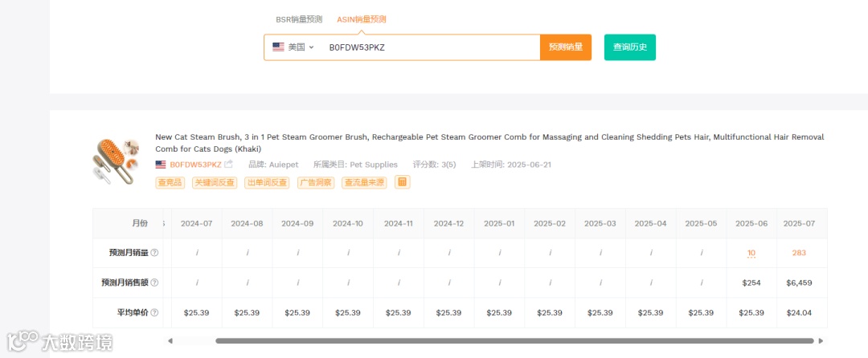868x358 pixels.
Task: Click the 评分数: 3(5) text
Action: pyautogui.click(x=435, y=165)
